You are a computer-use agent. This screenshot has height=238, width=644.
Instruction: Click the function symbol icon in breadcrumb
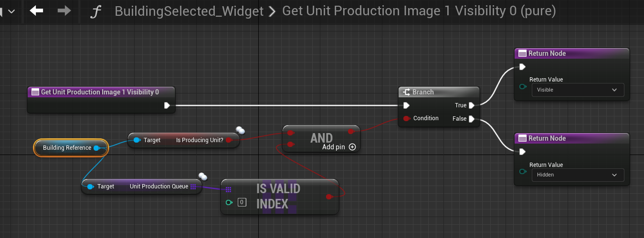point(96,11)
